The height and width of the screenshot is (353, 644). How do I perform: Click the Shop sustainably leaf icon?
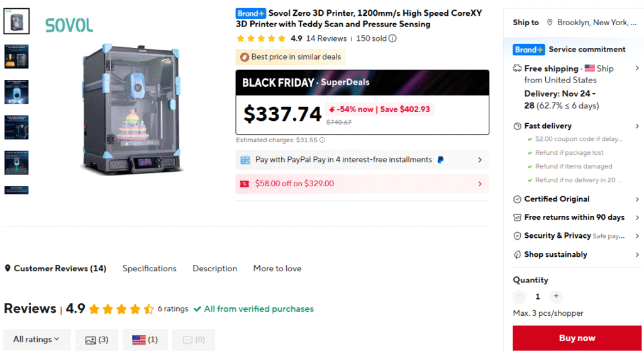point(517,255)
